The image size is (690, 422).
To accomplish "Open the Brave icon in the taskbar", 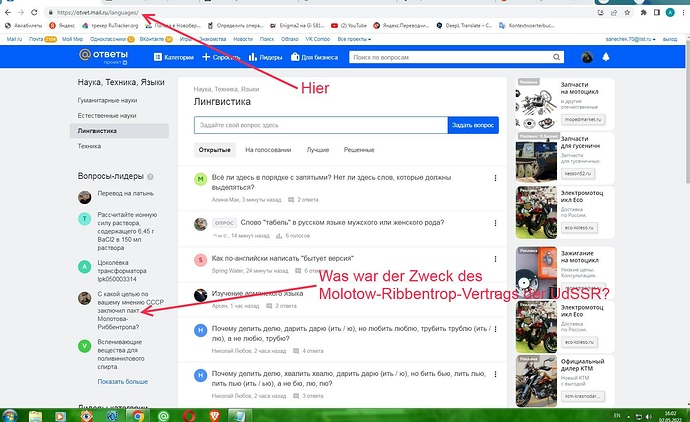I will pyautogui.click(x=214, y=415).
